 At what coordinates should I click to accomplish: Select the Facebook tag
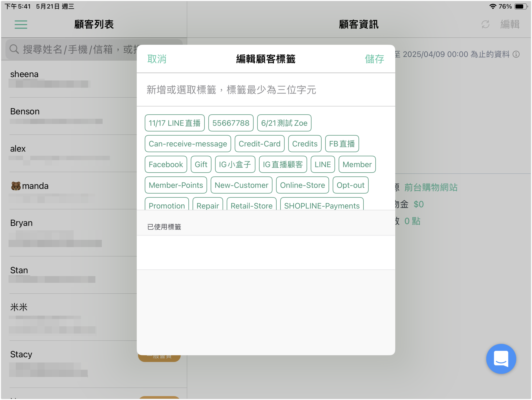(166, 164)
